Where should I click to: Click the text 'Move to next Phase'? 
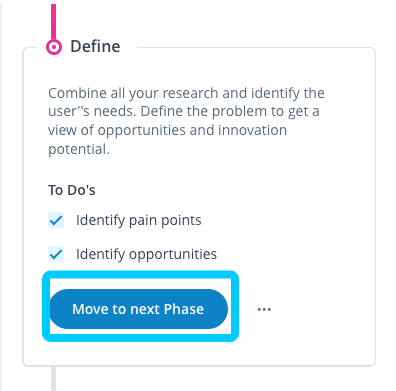pyautogui.click(x=138, y=309)
